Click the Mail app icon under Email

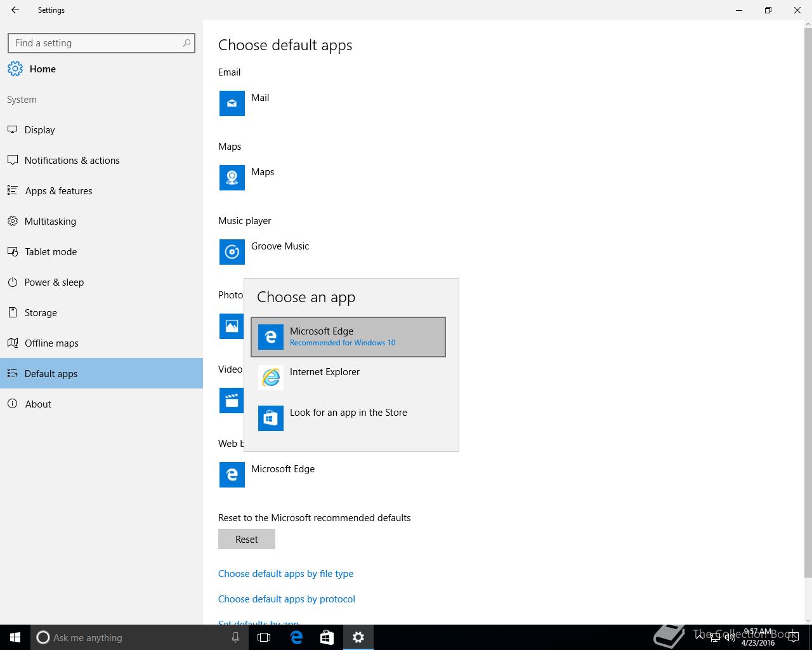pyautogui.click(x=232, y=103)
